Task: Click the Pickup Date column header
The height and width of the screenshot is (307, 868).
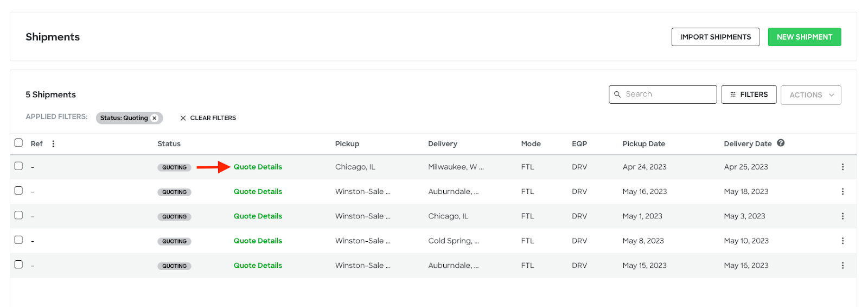Action: click(643, 144)
